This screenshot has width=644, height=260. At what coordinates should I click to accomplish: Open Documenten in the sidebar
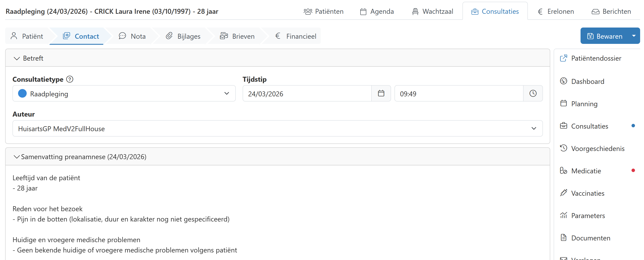tap(590, 238)
